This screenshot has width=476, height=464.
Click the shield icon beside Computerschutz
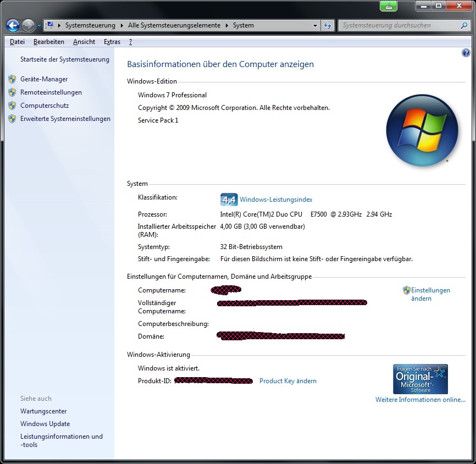(x=12, y=106)
